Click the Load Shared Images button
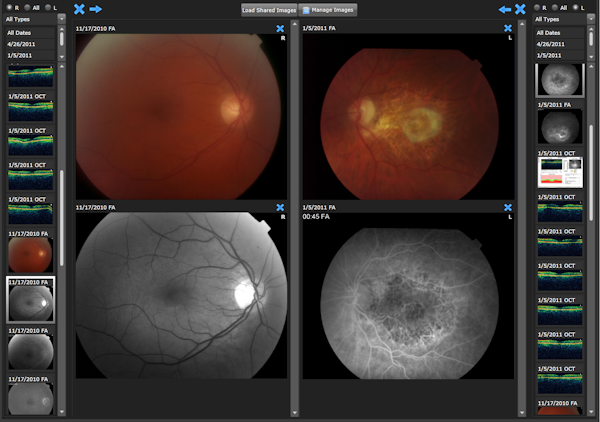This screenshot has height=422, width=600. (x=269, y=10)
